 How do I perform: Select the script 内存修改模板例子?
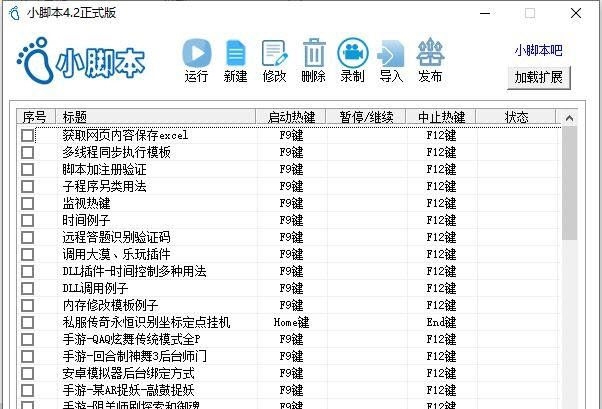[110, 305]
